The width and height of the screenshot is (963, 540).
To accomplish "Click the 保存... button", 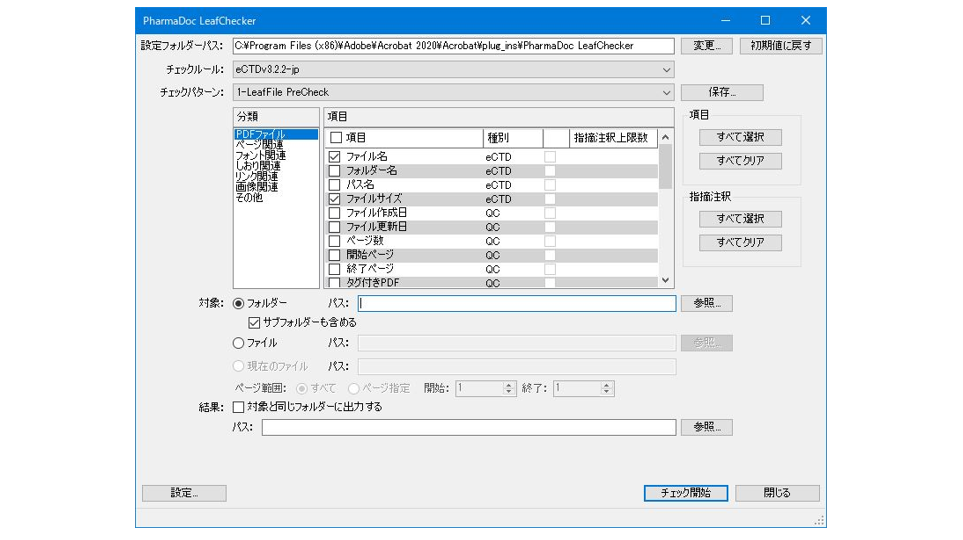I will 722,93.
